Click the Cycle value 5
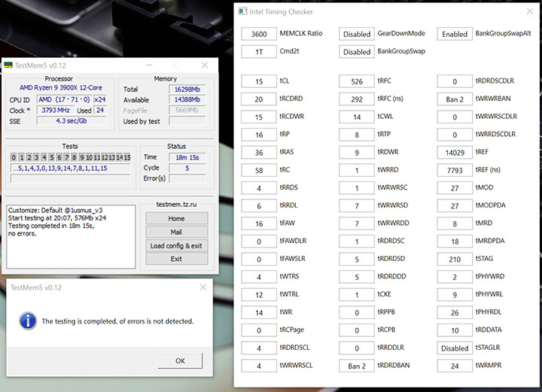This screenshot has height=392, width=542. point(187,169)
